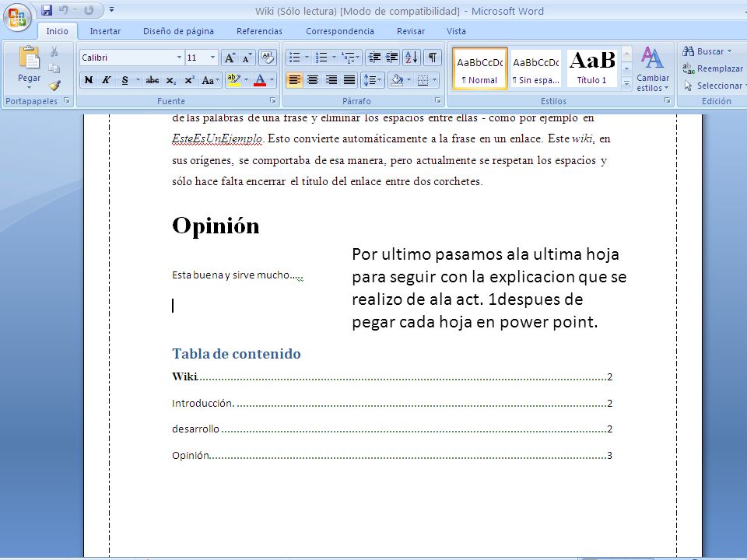Increase font size with grow font icon
Screen dimensions: 747x560
click(229, 58)
